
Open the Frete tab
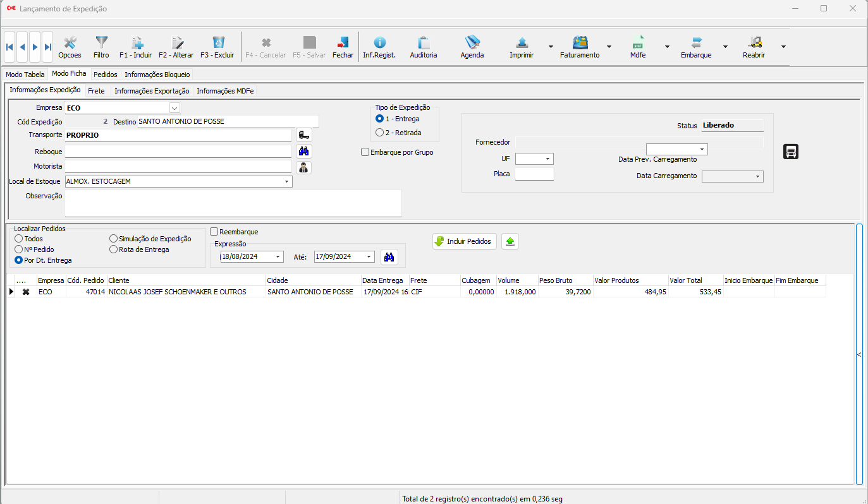[96, 91]
